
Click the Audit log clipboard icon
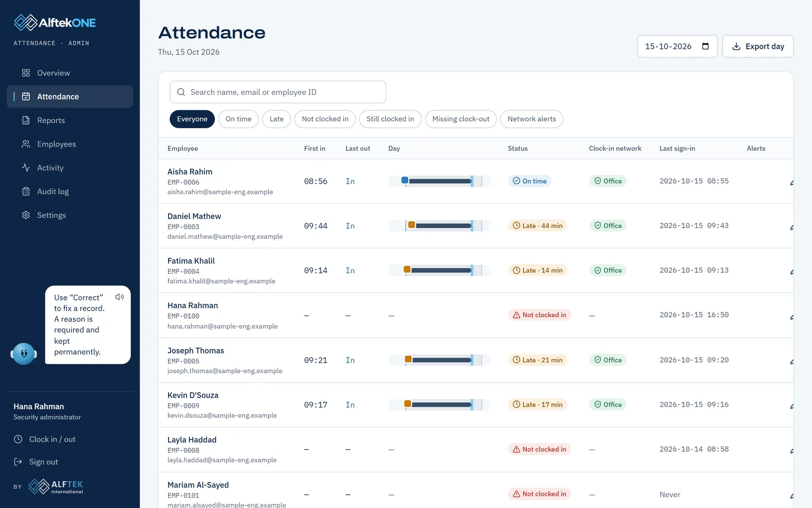pos(26,192)
